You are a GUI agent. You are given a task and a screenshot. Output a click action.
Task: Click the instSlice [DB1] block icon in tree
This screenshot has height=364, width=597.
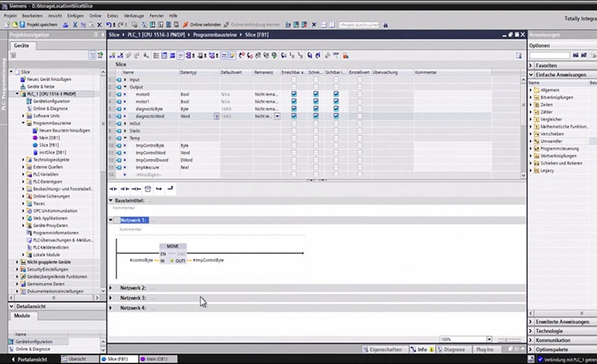(x=35, y=152)
